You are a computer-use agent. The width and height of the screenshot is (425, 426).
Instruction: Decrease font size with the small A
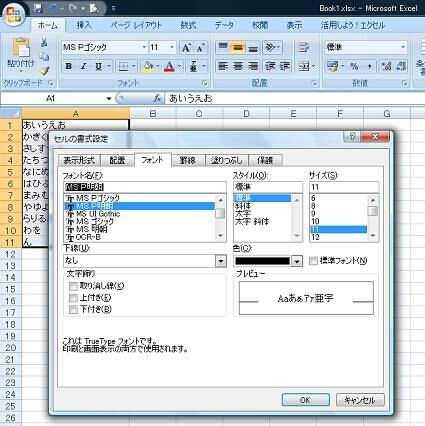(200, 48)
